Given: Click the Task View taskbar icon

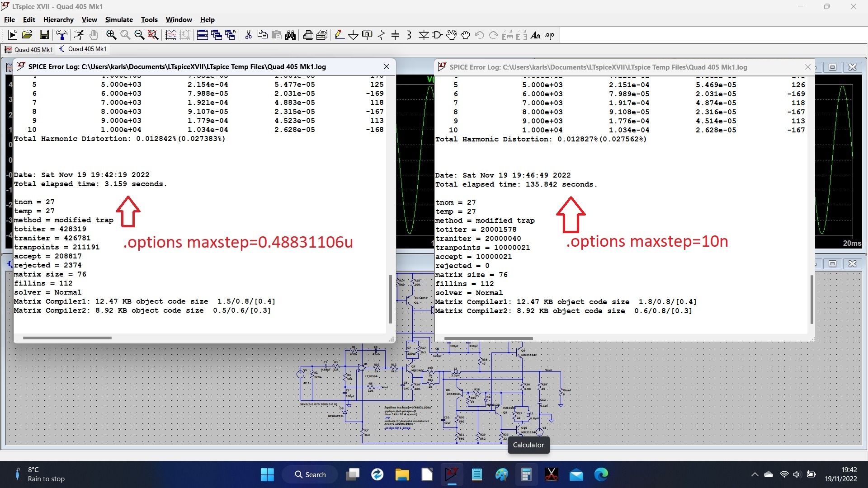Looking at the screenshot, I should coord(352,474).
